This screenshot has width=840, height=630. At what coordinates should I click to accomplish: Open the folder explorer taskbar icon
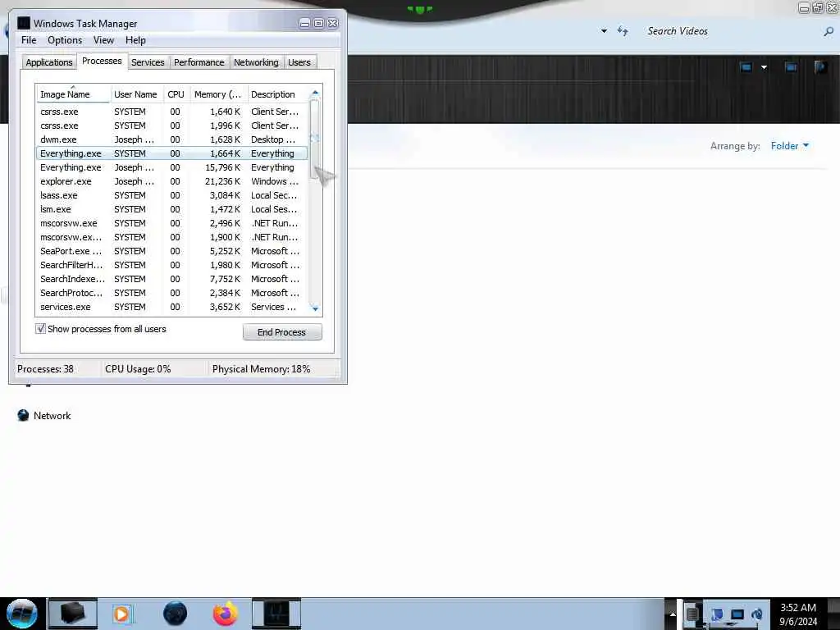click(73, 614)
